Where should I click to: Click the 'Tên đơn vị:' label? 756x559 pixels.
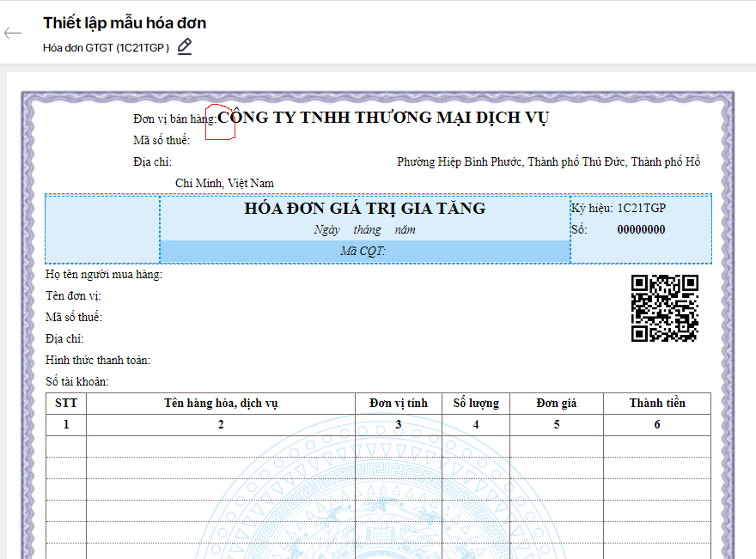[73, 295]
